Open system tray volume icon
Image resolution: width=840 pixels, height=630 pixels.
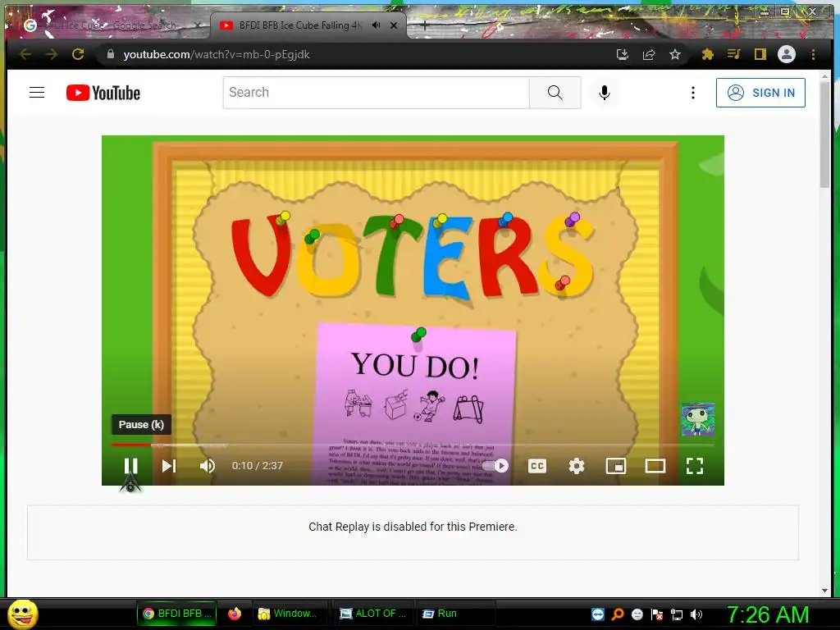[696, 614]
